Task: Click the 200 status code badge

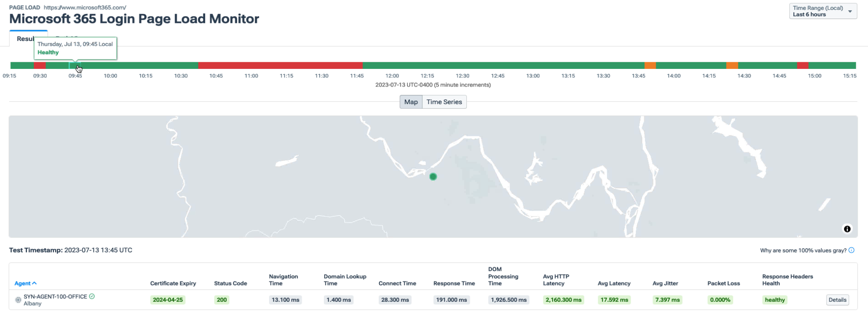Action: [x=222, y=300]
